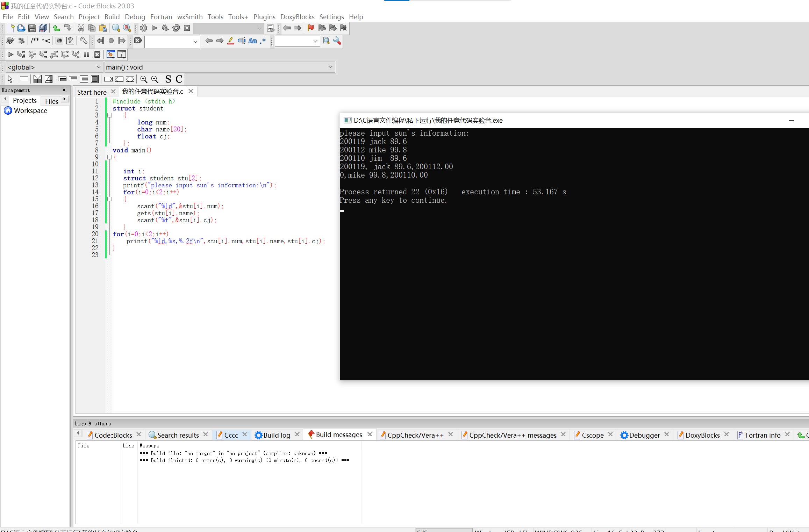This screenshot has height=532, width=809.
Task: Click Save all files icon
Action: tap(43, 28)
